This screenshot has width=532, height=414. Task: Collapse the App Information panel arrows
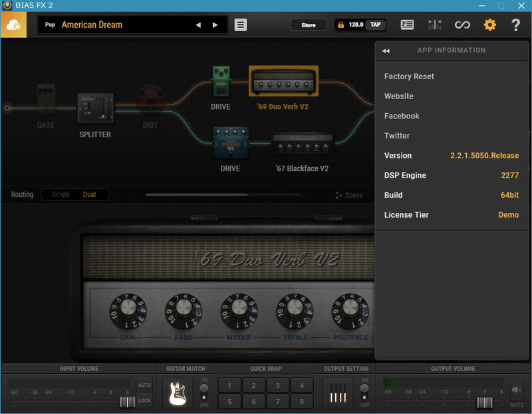386,51
